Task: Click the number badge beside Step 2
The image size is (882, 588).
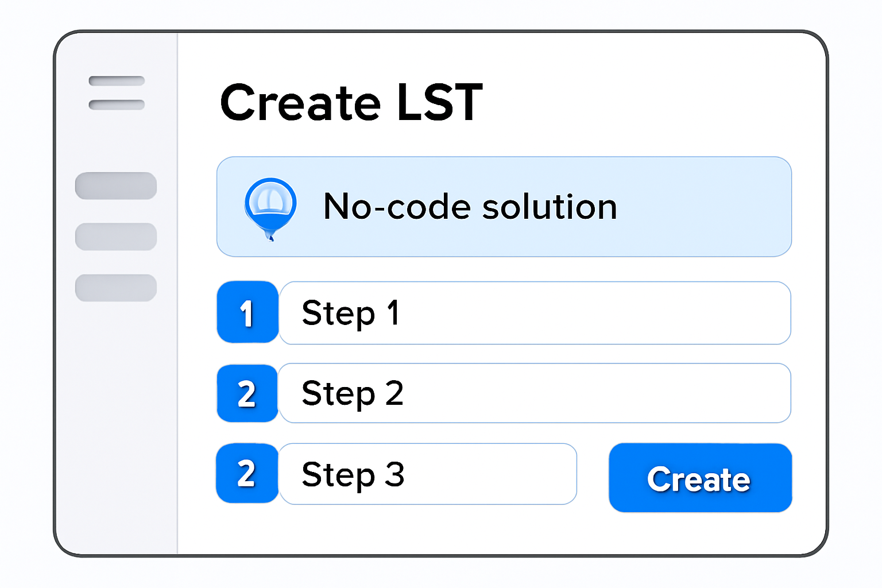Action: 247,394
